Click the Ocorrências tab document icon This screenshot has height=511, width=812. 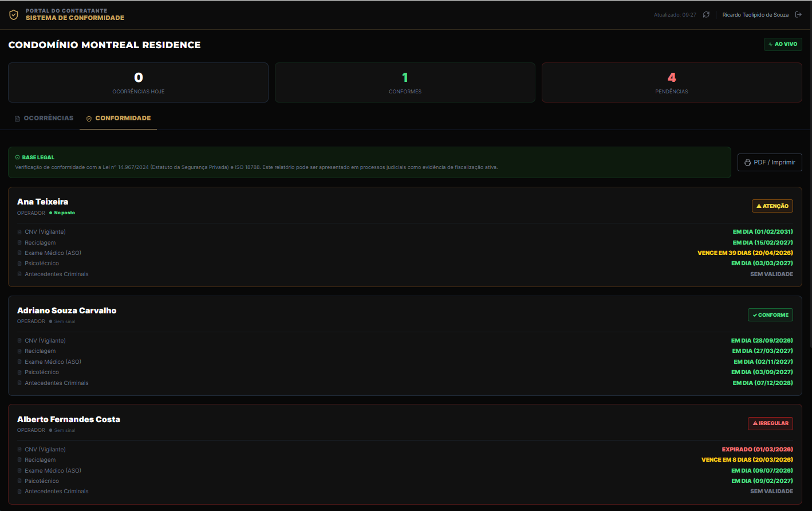click(17, 119)
